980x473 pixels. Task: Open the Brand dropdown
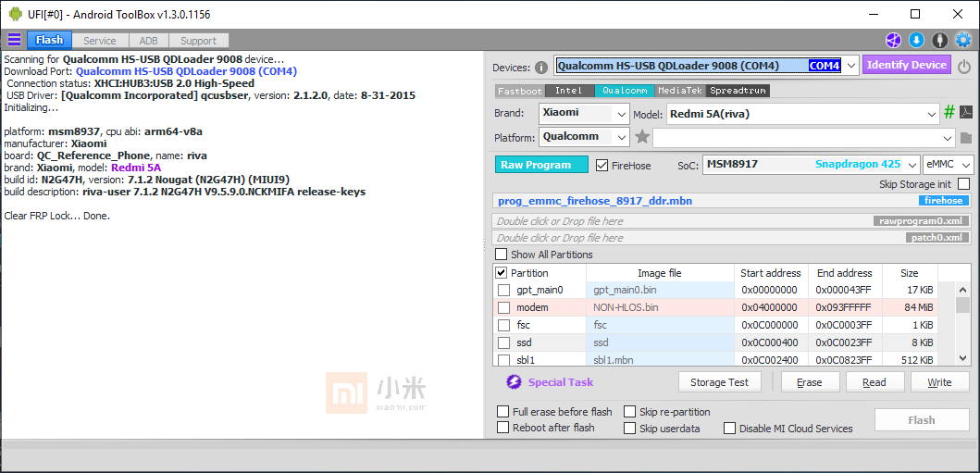pos(621,115)
